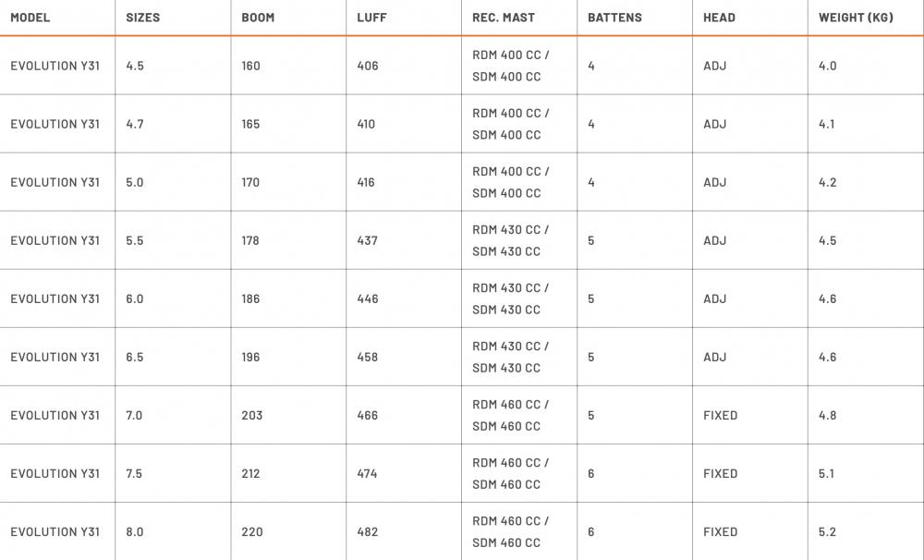Select the luff value 482

(368, 531)
